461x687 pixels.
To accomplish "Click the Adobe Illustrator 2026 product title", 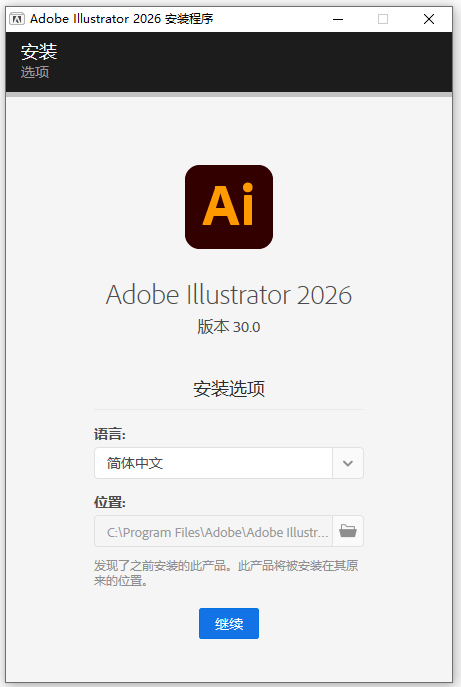I will (x=229, y=294).
